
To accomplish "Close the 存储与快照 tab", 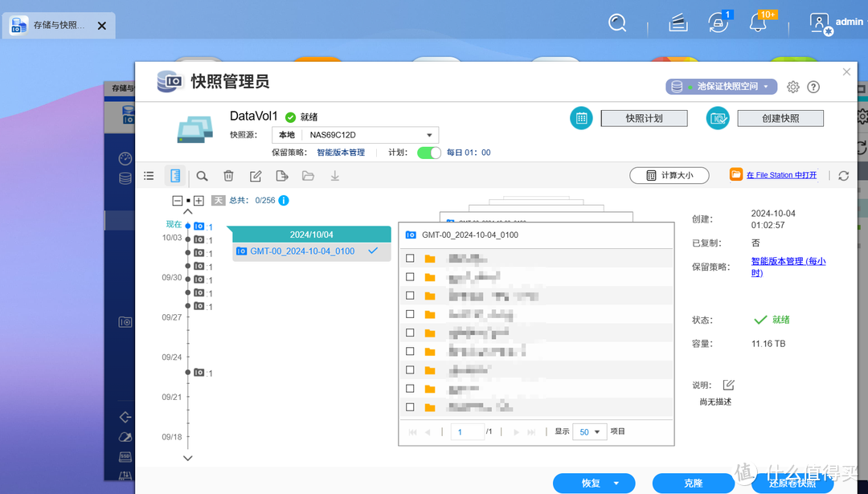I will [101, 25].
